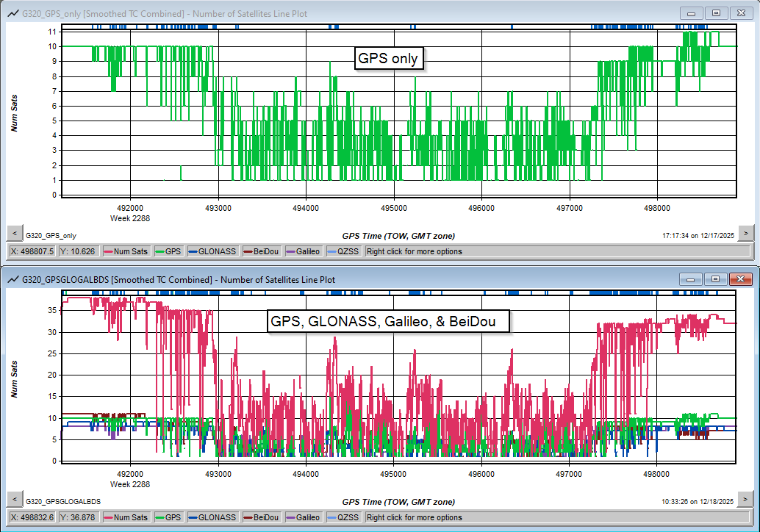This screenshot has width=760, height=532.
Task: Toggle BeiDou series in GPSGLOGALBDS legend
Action: 261,517
